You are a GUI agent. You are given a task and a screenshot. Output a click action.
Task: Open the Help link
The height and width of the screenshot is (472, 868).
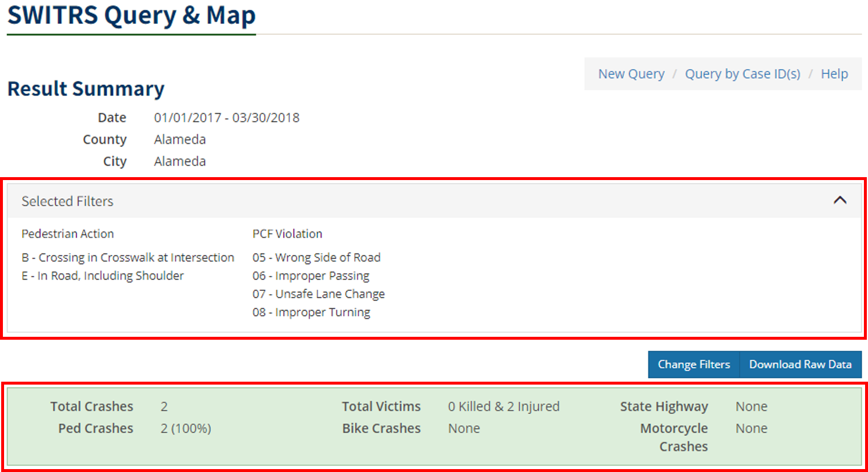point(834,74)
